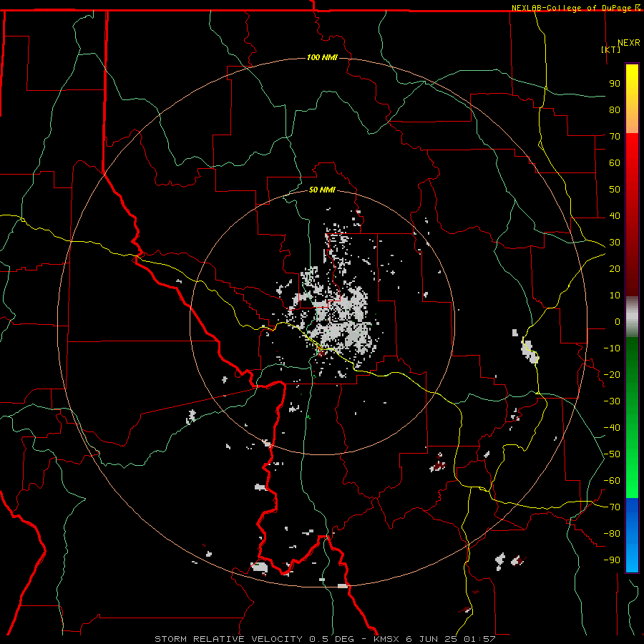Click the "40" value on velocity scale

pos(615,216)
